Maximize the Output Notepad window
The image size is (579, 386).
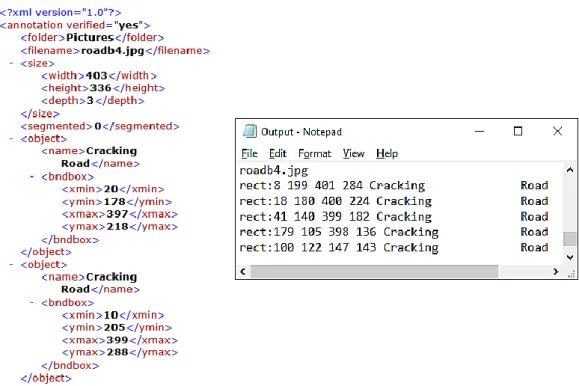(518, 131)
